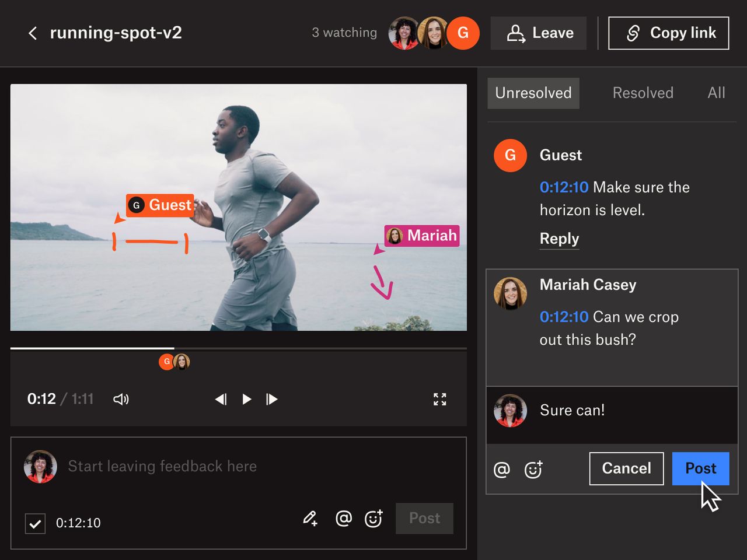The height and width of the screenshot is (560, 747).
Task: Toggle the 0:12:10 timestamp checkbox
Action: point(35,523)
